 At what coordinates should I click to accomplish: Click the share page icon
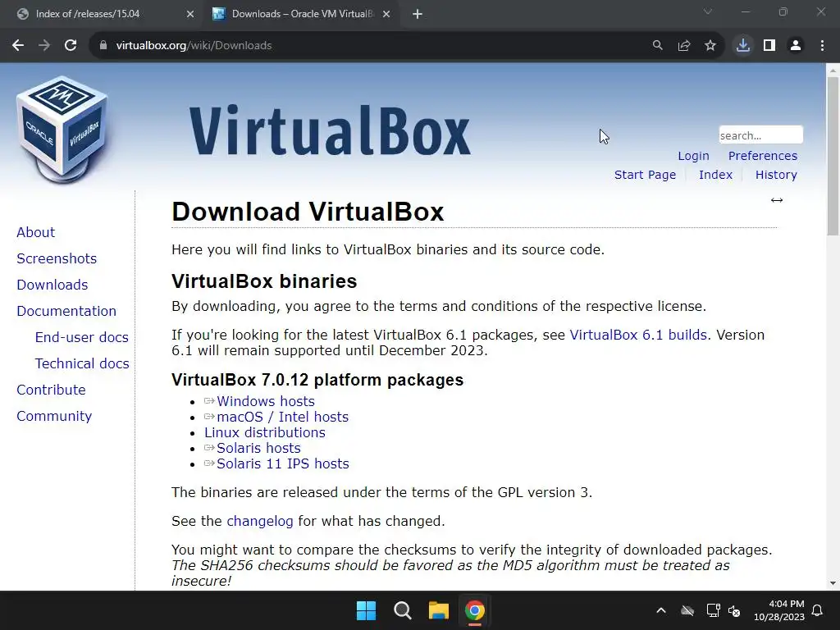(684, 46)
